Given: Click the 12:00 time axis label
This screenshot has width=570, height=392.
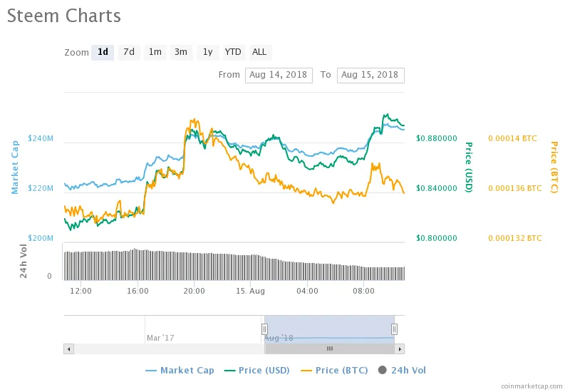Looking at the screenshot, I should [x=81, y=291].
